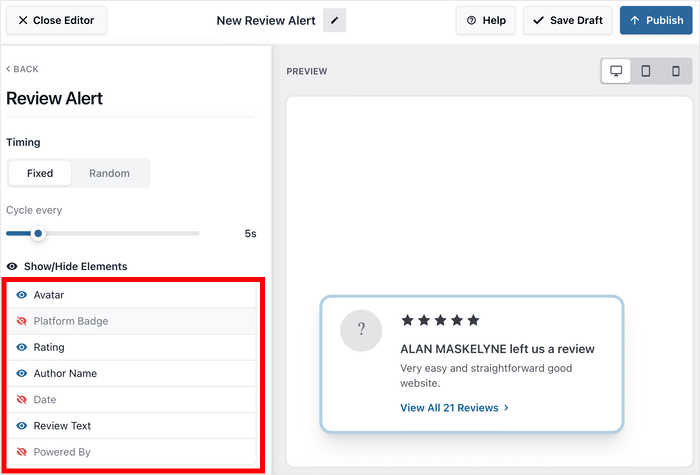This screenshot has width=700, height=475.
Task: Switch to desktop preview icon
Action: tap(616, 71)
